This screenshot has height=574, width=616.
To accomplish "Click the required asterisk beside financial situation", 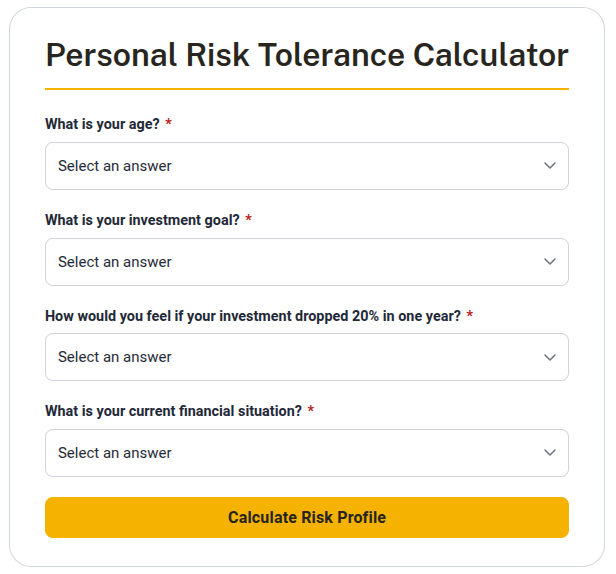I will [x=311, y=411].
